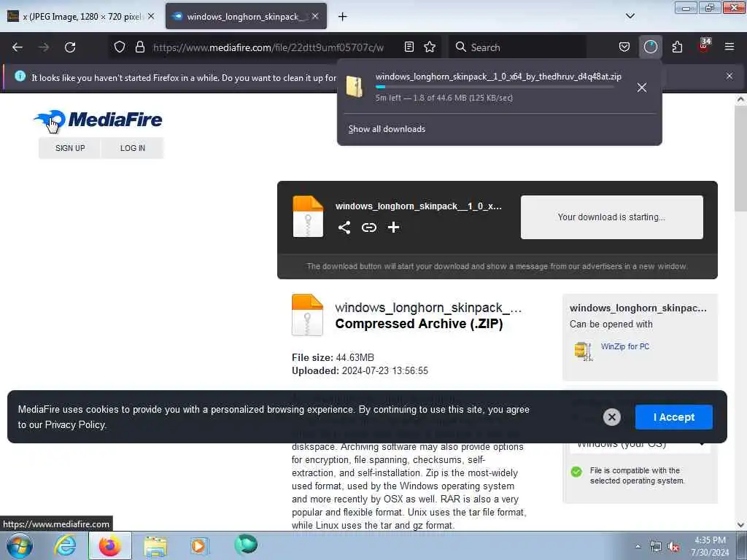The image size is (747, 560).
Task: Click the WinZip for PC icon
Action: point(583,351)
